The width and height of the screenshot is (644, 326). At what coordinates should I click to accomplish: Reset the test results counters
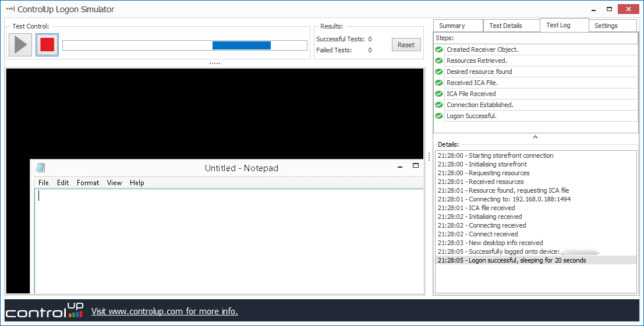406,45
